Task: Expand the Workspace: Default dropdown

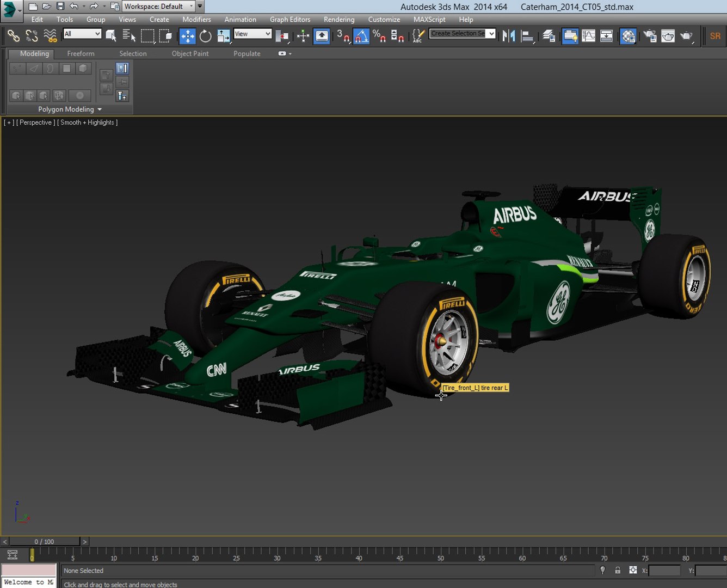Action: coord(158,7)
